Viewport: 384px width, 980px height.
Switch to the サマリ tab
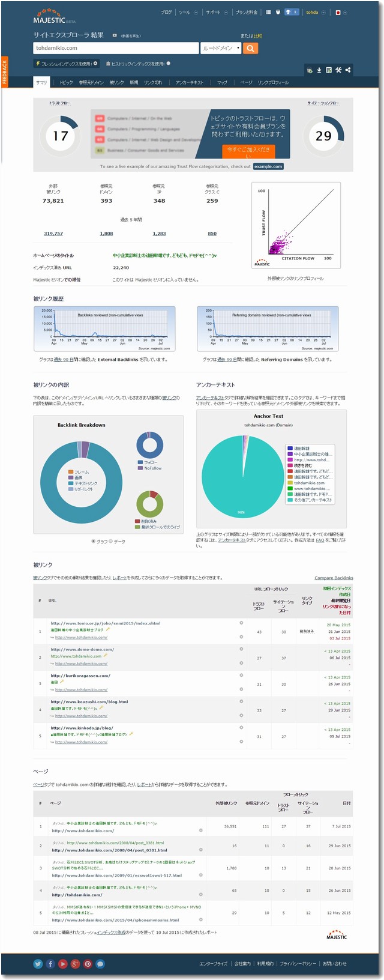(x=41, y=82)
